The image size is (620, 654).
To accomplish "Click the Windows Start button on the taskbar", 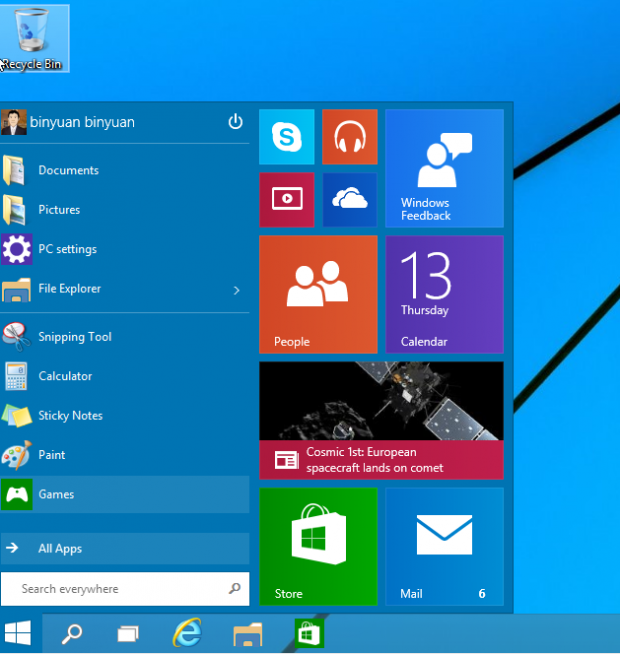I will 18,633.
